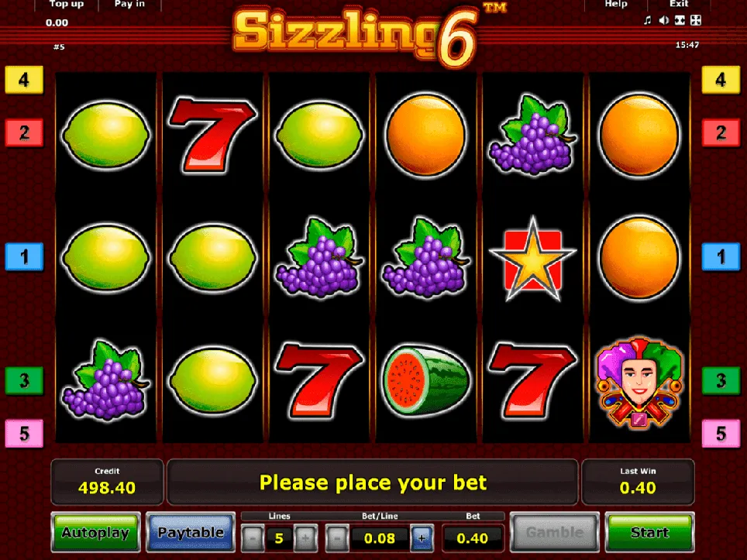Mute sound with the speaker icon
The width and height of the screenshot is (747, 560).
[663, 20]
